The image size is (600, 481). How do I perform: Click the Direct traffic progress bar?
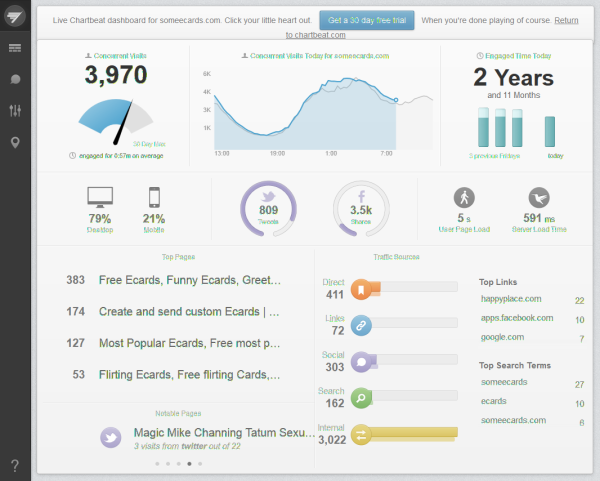[414, 287]
